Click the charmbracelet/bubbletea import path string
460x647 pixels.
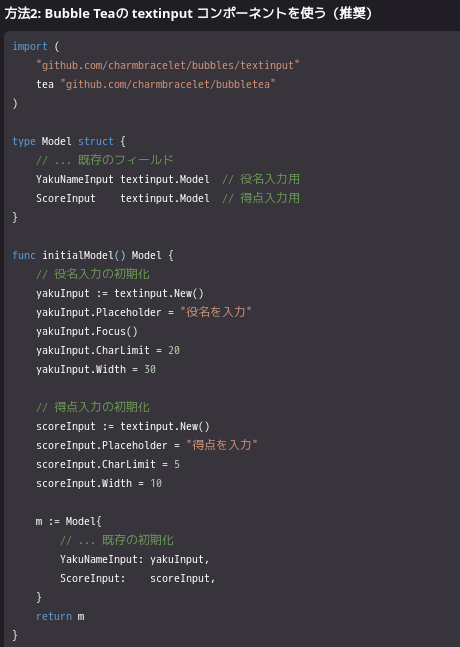coord(168,84)
